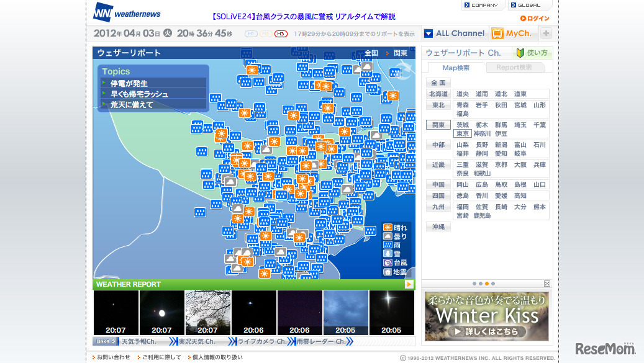644x363 pixels.
Task: Click the MyCh. TV icon button
Action: point(497,34)
